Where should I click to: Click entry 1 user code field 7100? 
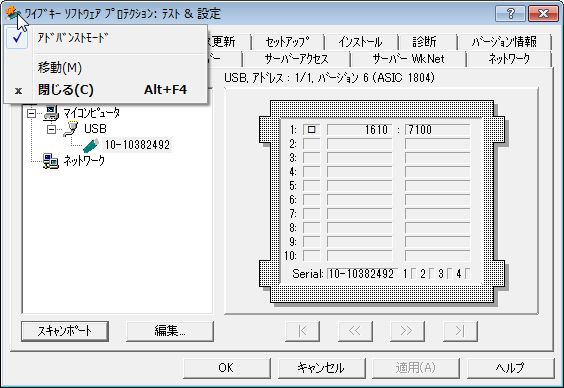tap(437, 130)
